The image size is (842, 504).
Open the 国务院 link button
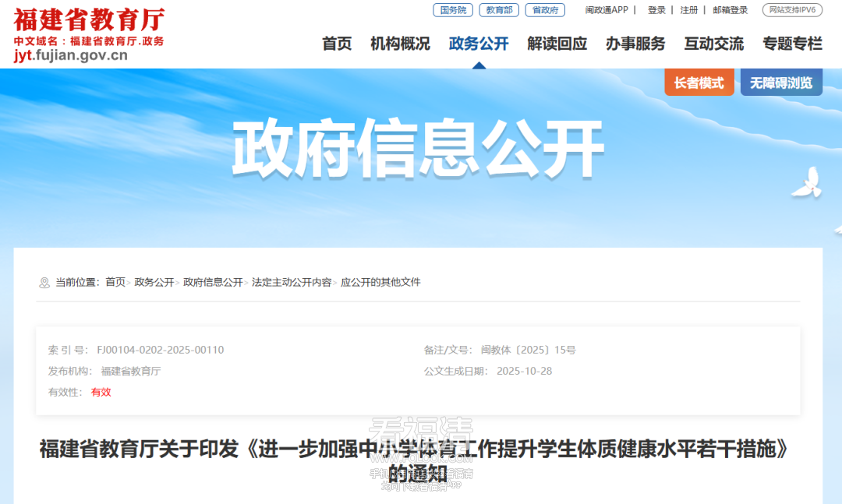453,10
